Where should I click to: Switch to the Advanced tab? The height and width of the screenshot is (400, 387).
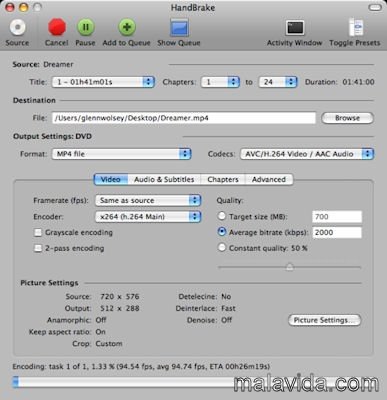point(269,179)
